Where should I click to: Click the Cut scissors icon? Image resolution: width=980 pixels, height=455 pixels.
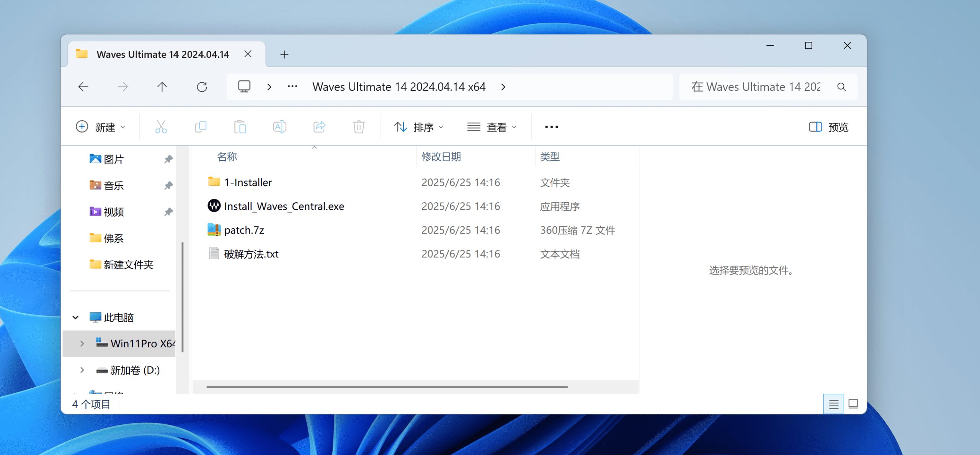pyautogui.click(x=161, y=127)
